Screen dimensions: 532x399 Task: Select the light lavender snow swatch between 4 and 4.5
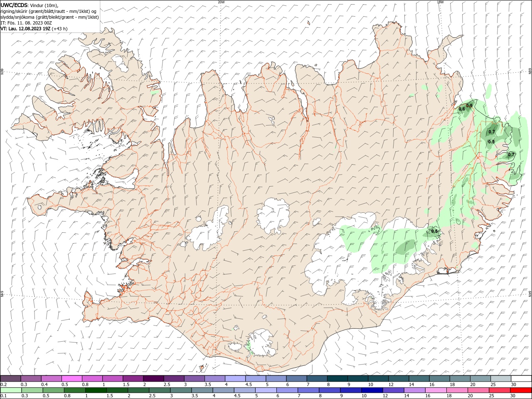click(x=235, y=378)
